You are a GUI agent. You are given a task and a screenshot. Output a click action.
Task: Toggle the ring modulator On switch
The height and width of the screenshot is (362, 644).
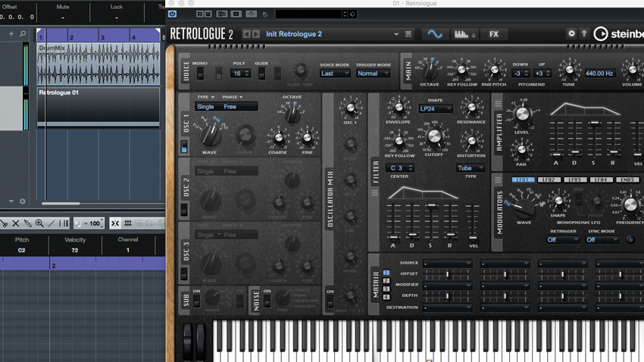click(330, 302)
